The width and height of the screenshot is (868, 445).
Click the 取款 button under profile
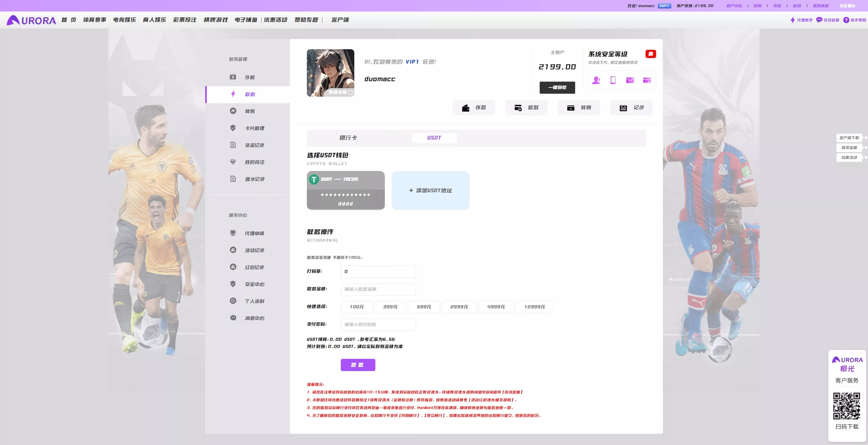(526, 108)
